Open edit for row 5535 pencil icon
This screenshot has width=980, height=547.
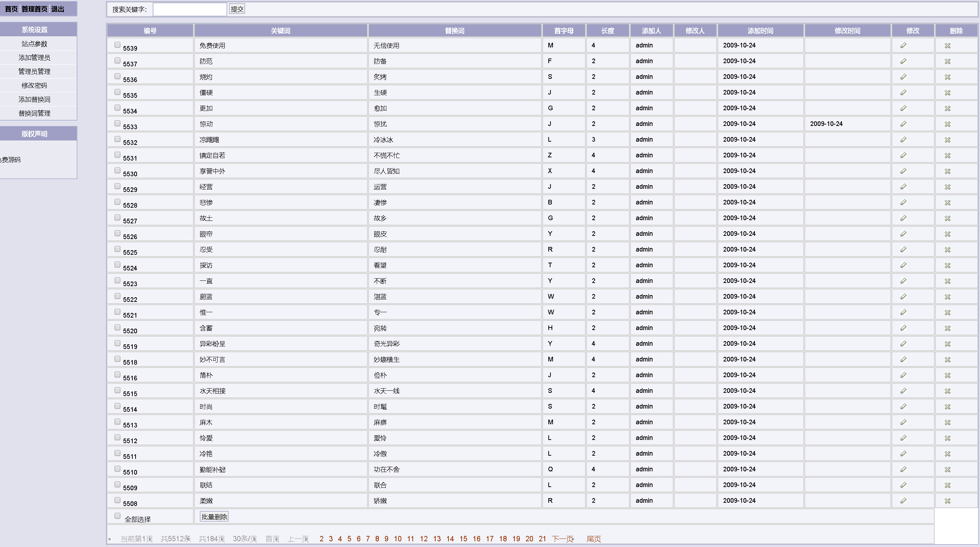click(903, 92)
